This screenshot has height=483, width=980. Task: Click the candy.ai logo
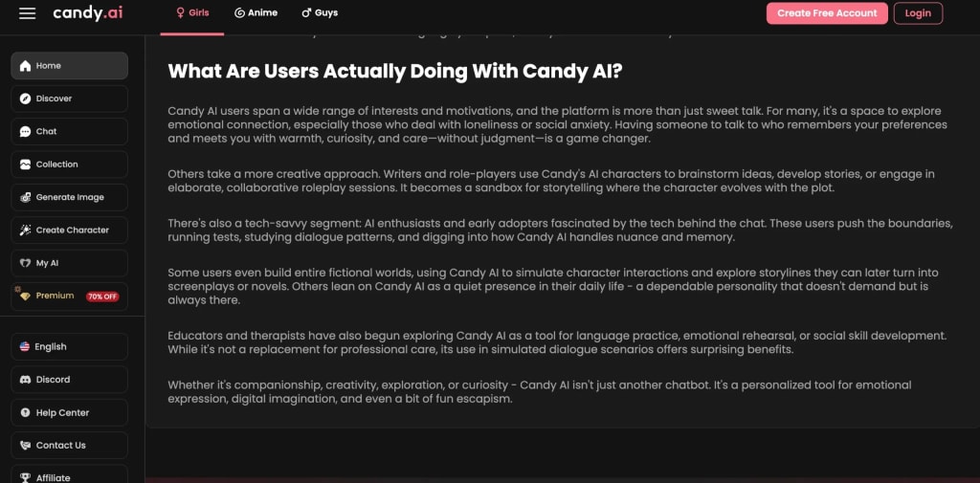pyautogui.click(x=87, y=13)
